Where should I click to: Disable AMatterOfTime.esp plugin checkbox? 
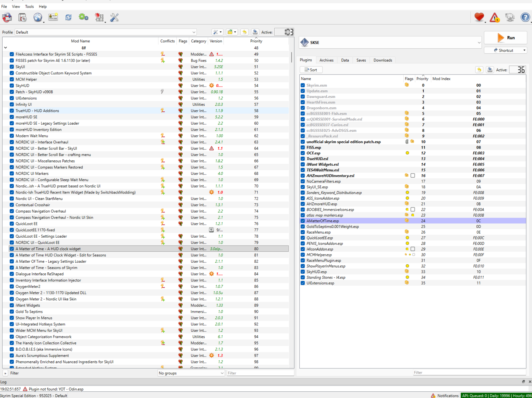(303, 221)
